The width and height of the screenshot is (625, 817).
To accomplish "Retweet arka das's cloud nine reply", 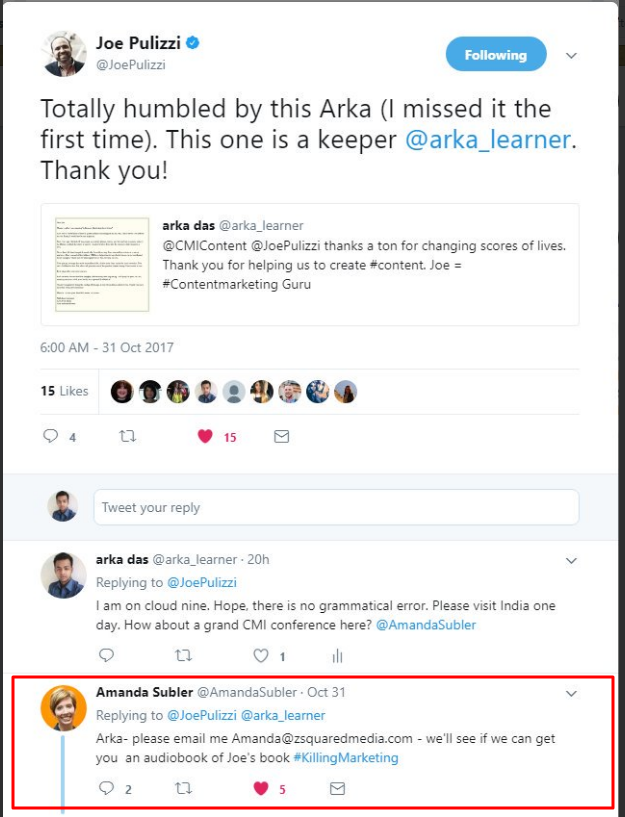I will (x=183, y=656).
